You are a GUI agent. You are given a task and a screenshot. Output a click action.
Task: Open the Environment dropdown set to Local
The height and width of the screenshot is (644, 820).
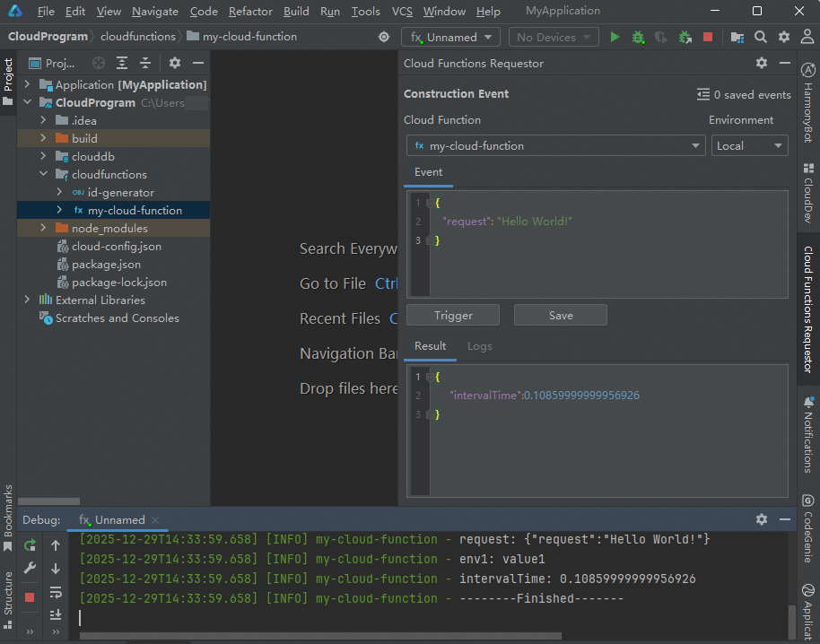tap(750, 145)
